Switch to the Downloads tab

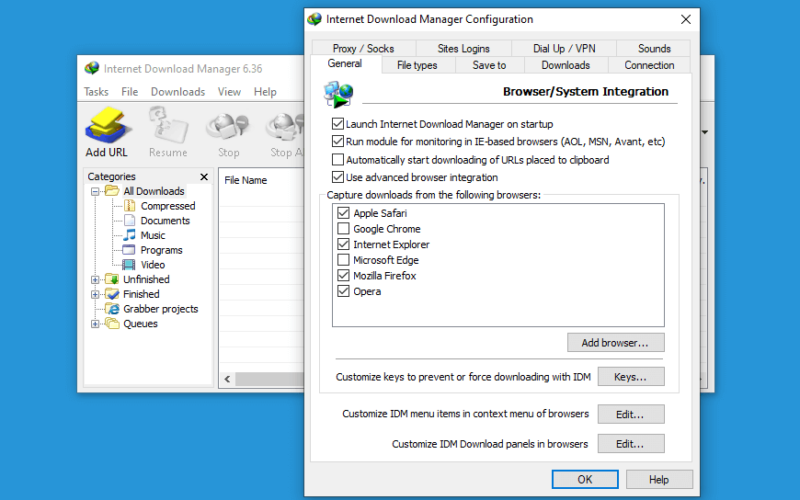pos(565,65)
